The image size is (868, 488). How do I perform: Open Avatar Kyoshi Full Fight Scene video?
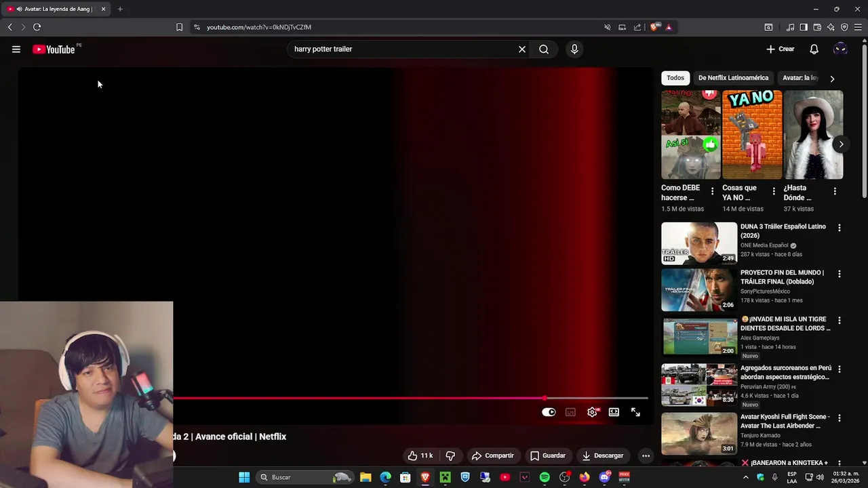point(699,434)
